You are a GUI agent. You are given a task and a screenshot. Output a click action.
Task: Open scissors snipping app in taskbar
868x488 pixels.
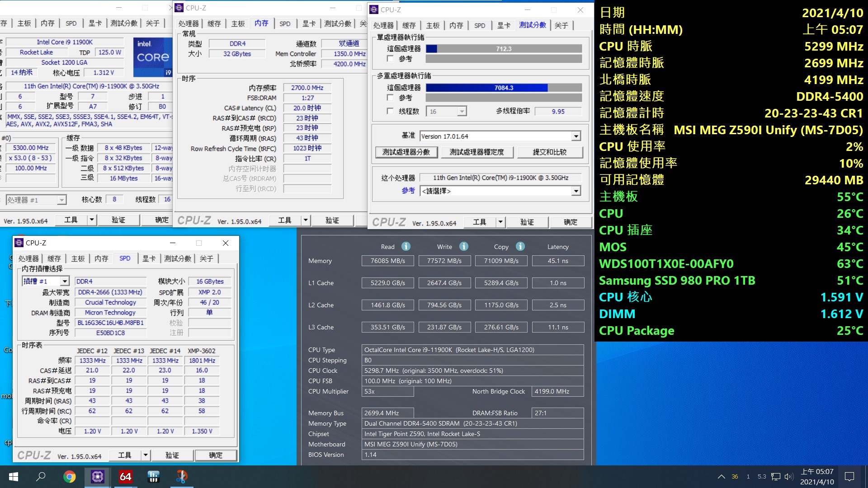(x=181, y=477)
